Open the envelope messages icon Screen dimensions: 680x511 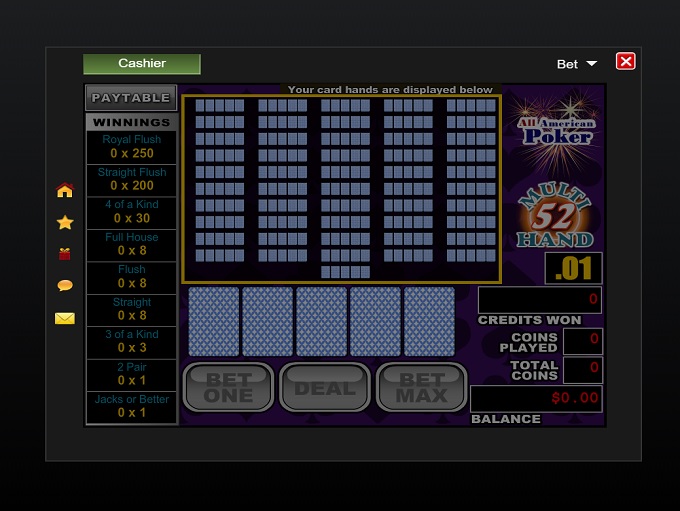[x=65, y=318]
